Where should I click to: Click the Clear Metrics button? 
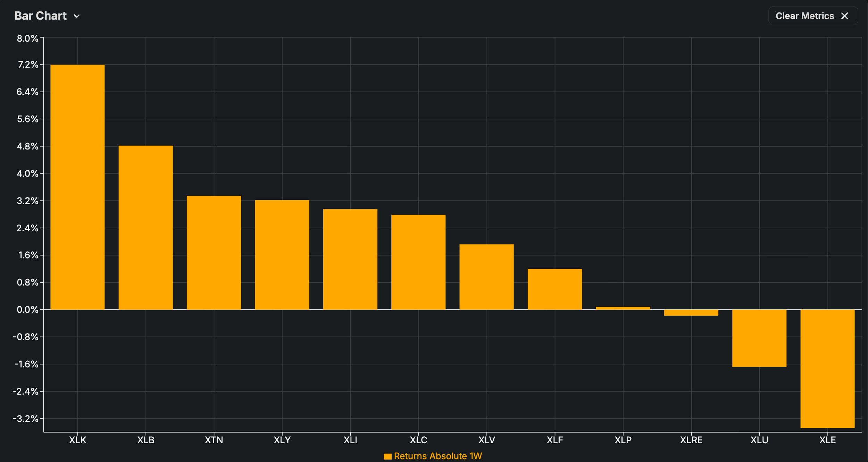[x=813, y=16]
